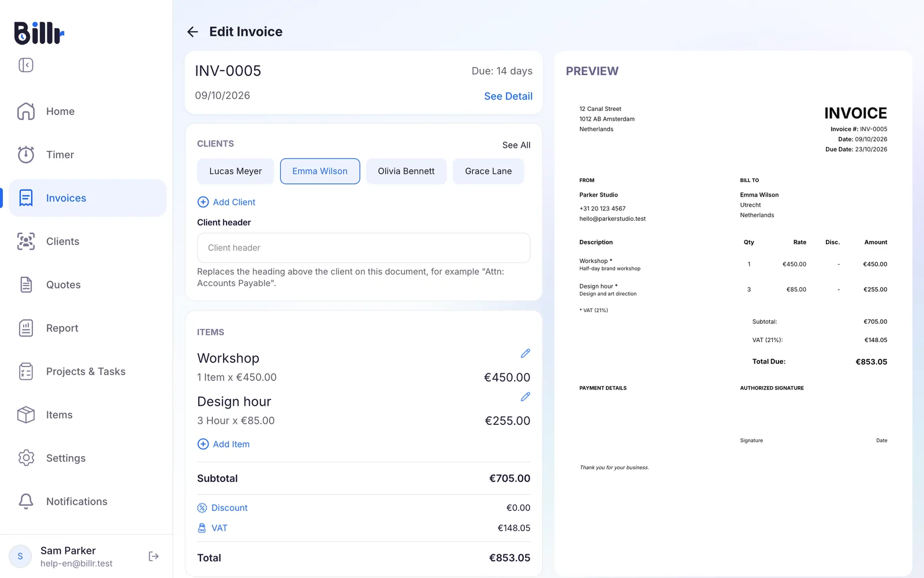
Task: Click the Home house icon
Action: [26, 111]
